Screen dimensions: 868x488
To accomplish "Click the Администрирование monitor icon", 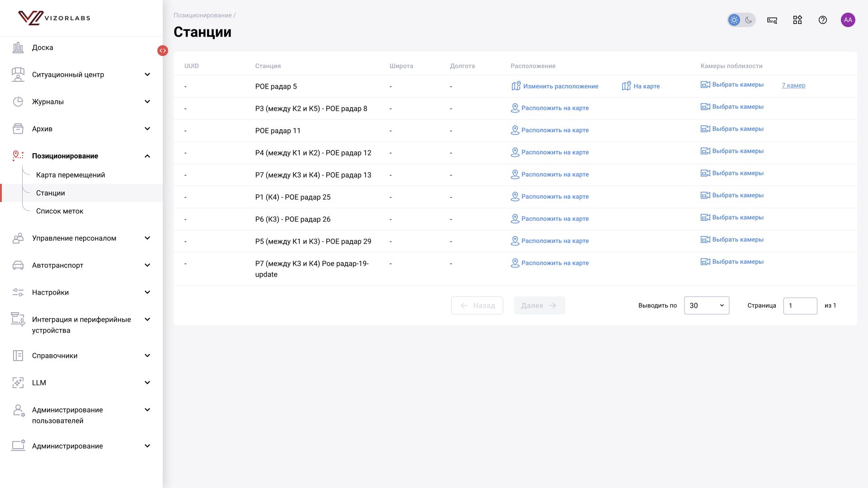I will click(18, 446).
